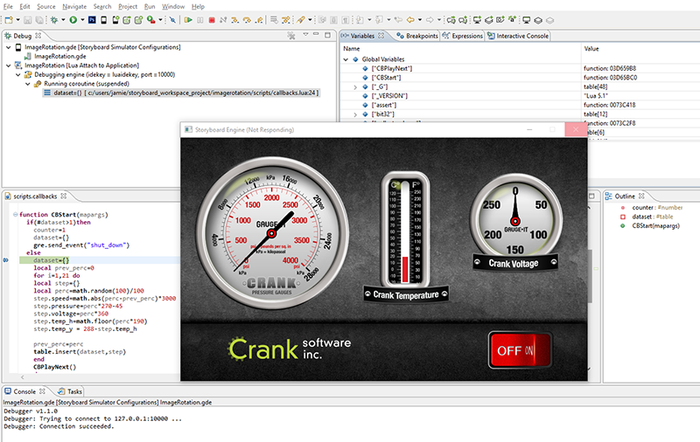Click the editor horizontal scrollbar left arrow

click(x=23, y=377)
